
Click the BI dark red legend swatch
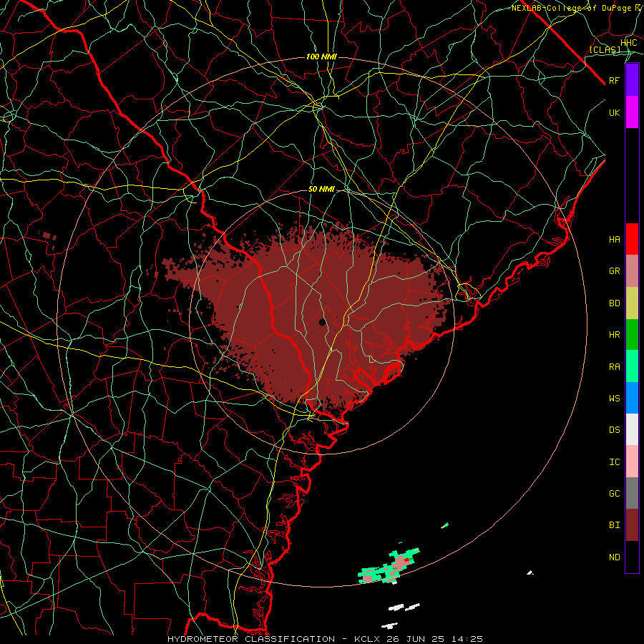(632, 525)
